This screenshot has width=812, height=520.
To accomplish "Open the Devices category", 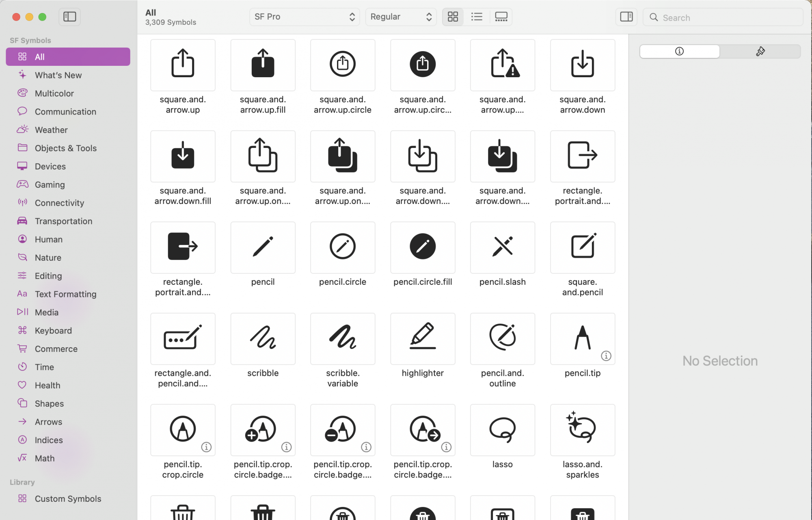I will point(68,167).
